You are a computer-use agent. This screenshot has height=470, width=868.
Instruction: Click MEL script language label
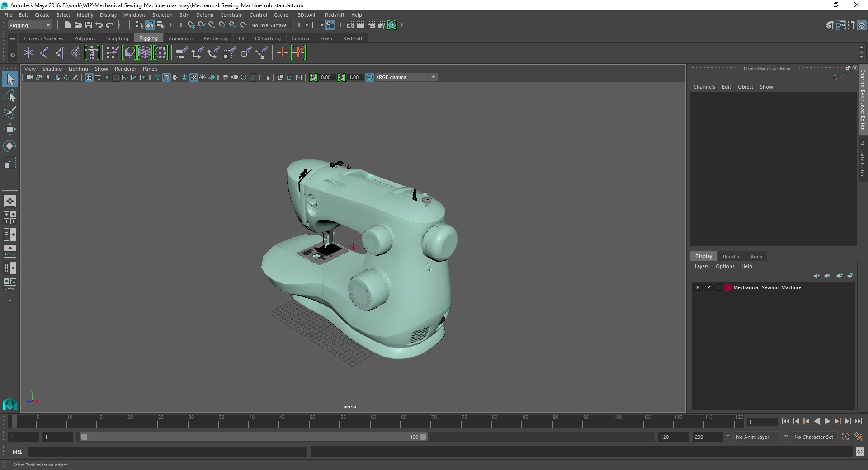point(17,451)
